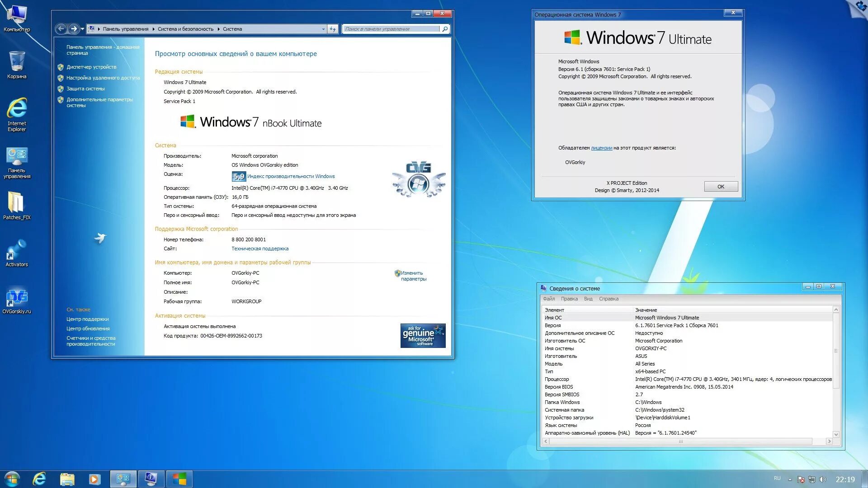Click the search magnifier icon
The height and width of the screenshot is (488, 868).
click(x=445, y=29)
